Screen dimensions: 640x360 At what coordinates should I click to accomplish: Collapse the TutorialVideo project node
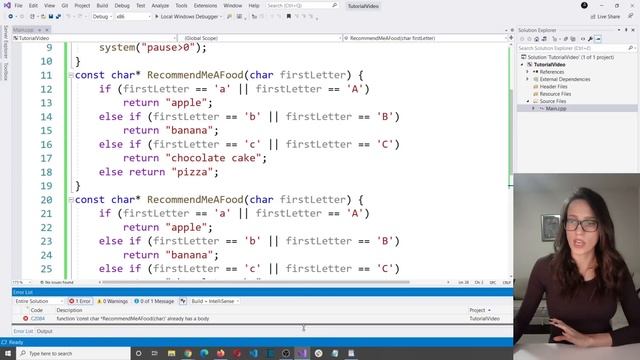pos(522,64)
